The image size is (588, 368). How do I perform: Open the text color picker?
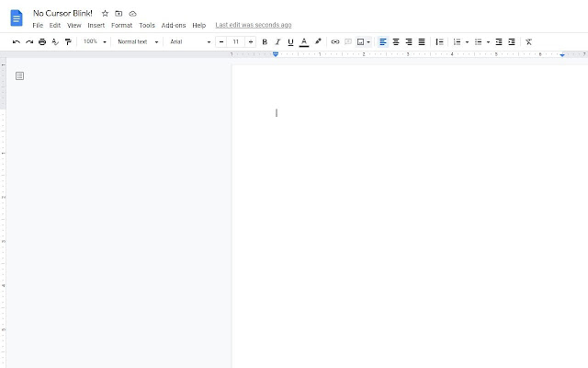click(x=304, y=41)
